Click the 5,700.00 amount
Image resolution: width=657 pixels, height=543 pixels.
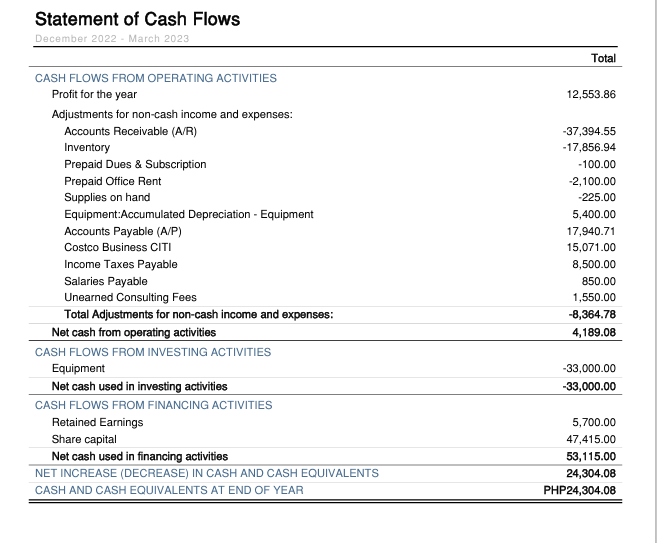click(594, 422)
